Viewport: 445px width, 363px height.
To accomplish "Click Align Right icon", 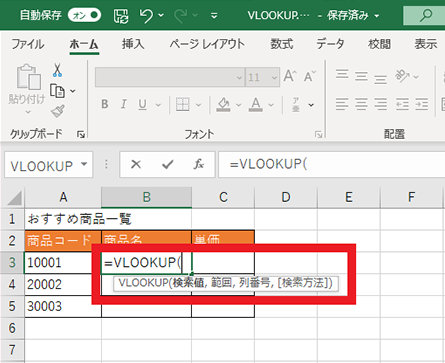I will click(380, 104).
